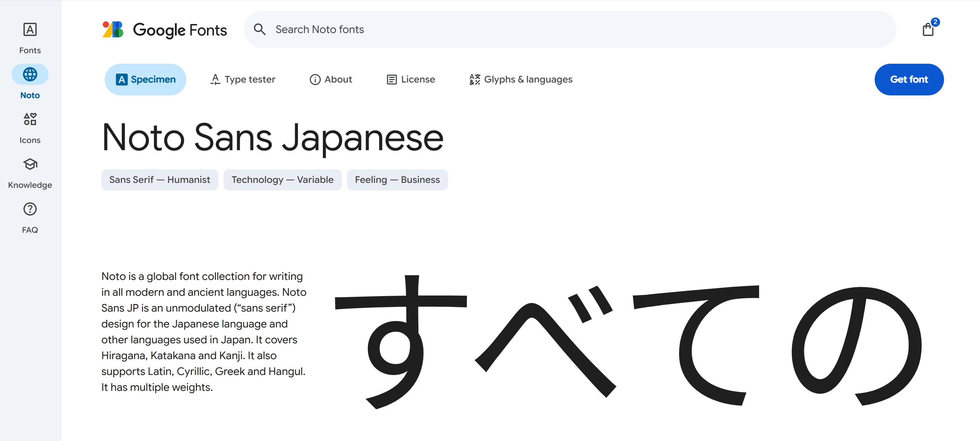Switch to the Specimen tab
This screenshot has height=441, width=980.
[145, 80]
